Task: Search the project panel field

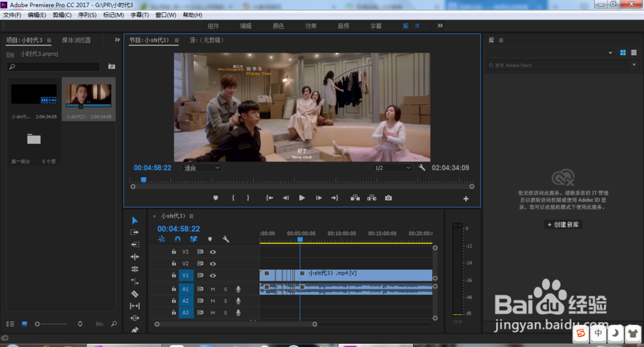Action: [53, 66]
